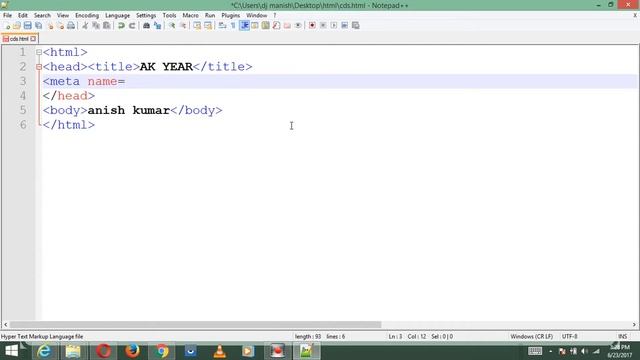Screen dimensions: 640x360
Task: Click the Replace toolbar icon
Action: [x=157, y=25]
